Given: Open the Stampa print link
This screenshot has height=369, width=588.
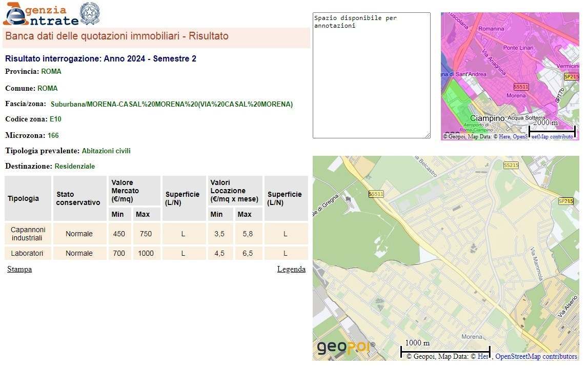Looking at the screenshot, I should click(x=19, y=270).
